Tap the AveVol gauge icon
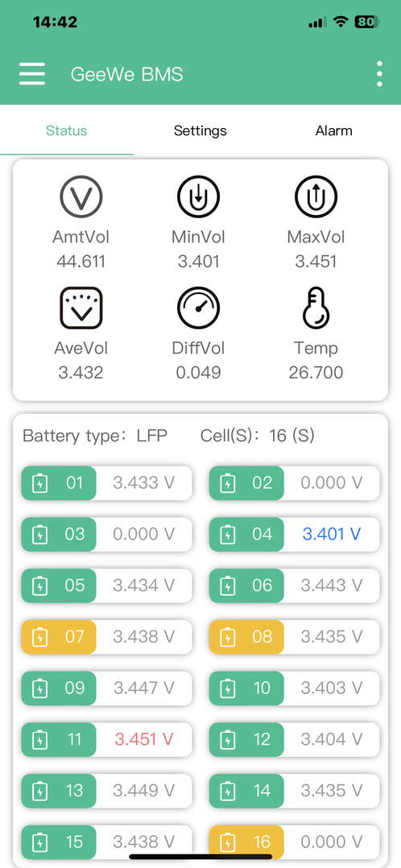Viewport: 401px width, 868px height. pyautogui.click(x=81, y=308)
